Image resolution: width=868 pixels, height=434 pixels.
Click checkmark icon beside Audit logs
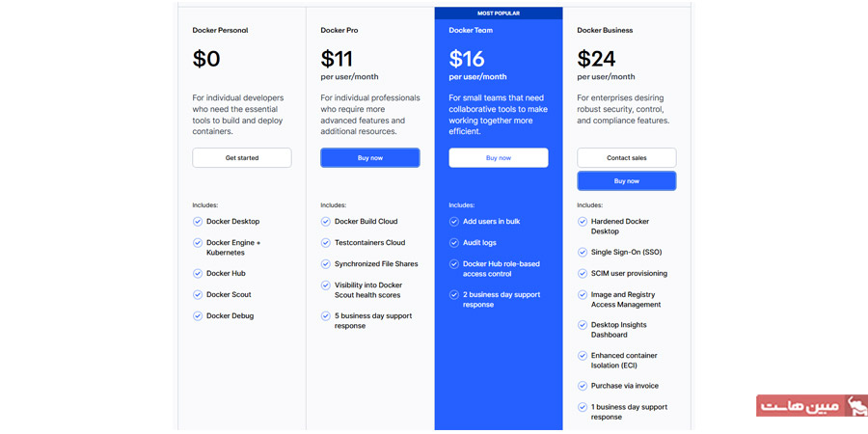454,243
